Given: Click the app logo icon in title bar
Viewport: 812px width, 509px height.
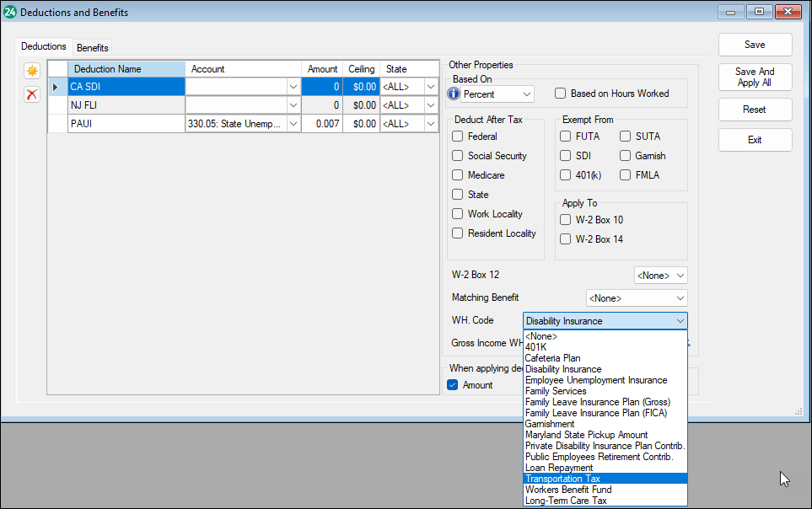Looking at the screenshot, I should (10, 12).
